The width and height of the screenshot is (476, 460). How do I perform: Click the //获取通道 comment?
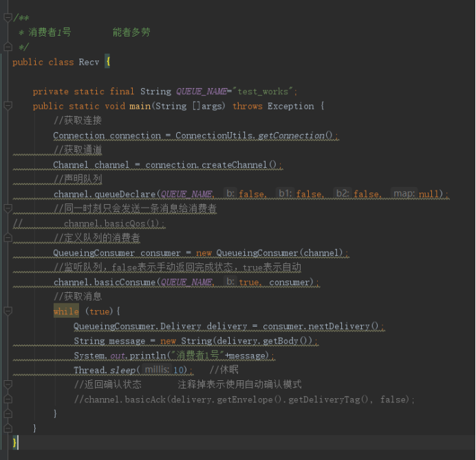click(x=78, y=150)
